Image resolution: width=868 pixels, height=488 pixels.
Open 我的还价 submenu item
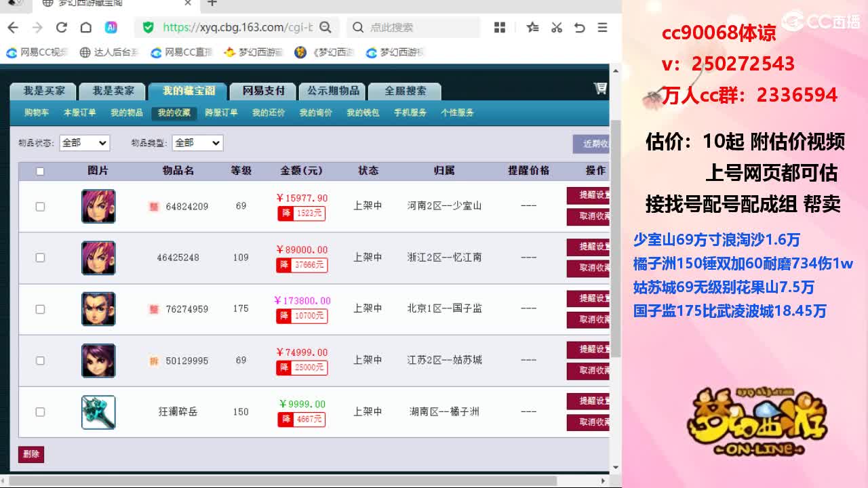click(x=269, y=113)
